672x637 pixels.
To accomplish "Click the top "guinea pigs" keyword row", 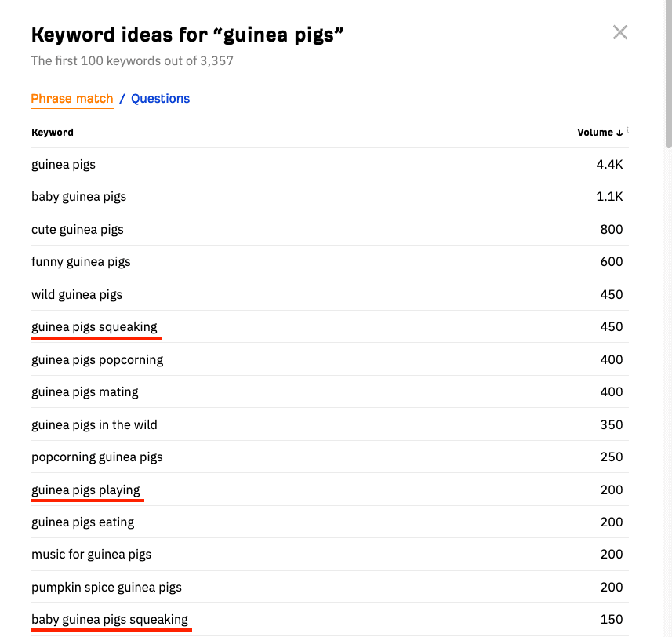I will tap(329, 164).
